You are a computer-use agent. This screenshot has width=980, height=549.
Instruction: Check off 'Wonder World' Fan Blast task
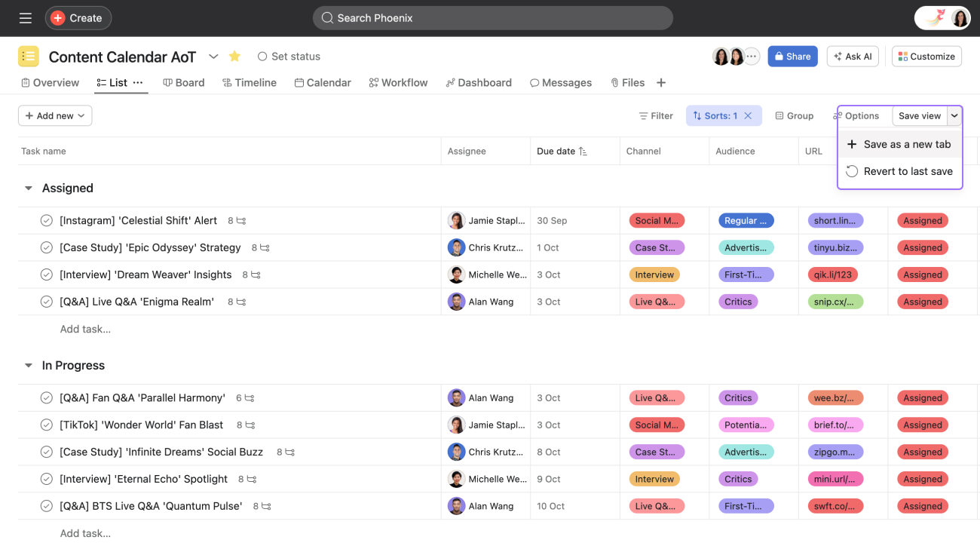[x=47, y=425]
